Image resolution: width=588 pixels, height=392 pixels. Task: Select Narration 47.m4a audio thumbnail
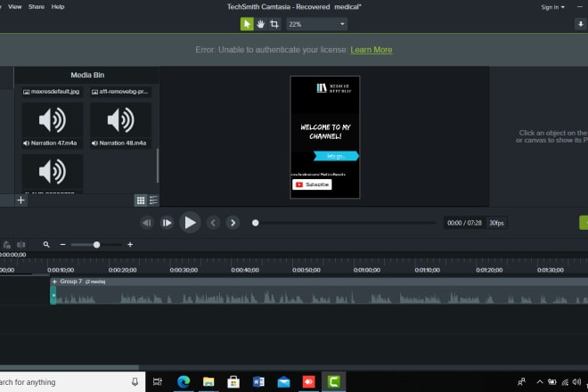coord(53,126)
